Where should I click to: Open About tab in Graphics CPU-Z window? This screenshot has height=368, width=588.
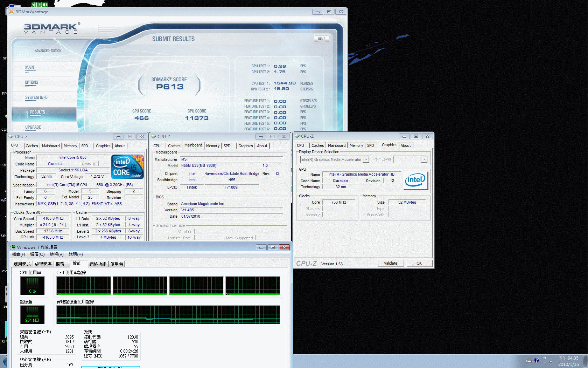coord(406,145)
